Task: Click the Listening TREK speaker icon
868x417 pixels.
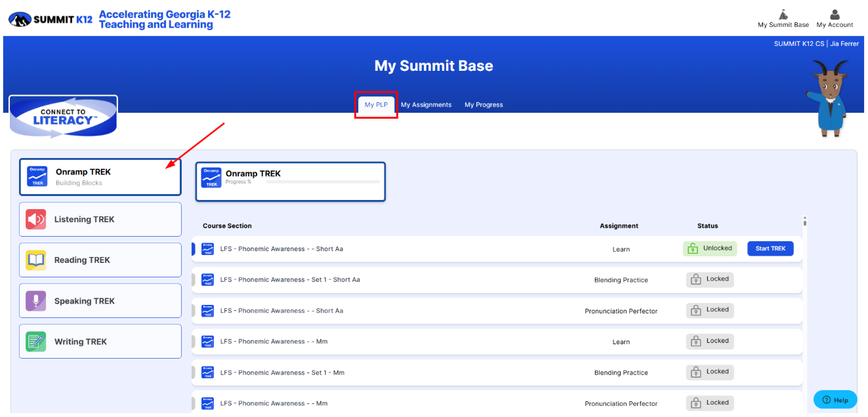Action: click(x=36, y=219)
